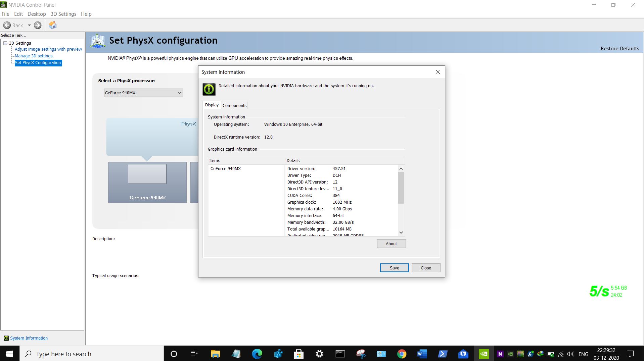Click the forward navigation arrow icon
Viewport: 644px width, 361px height.
(x=38, y=25)
